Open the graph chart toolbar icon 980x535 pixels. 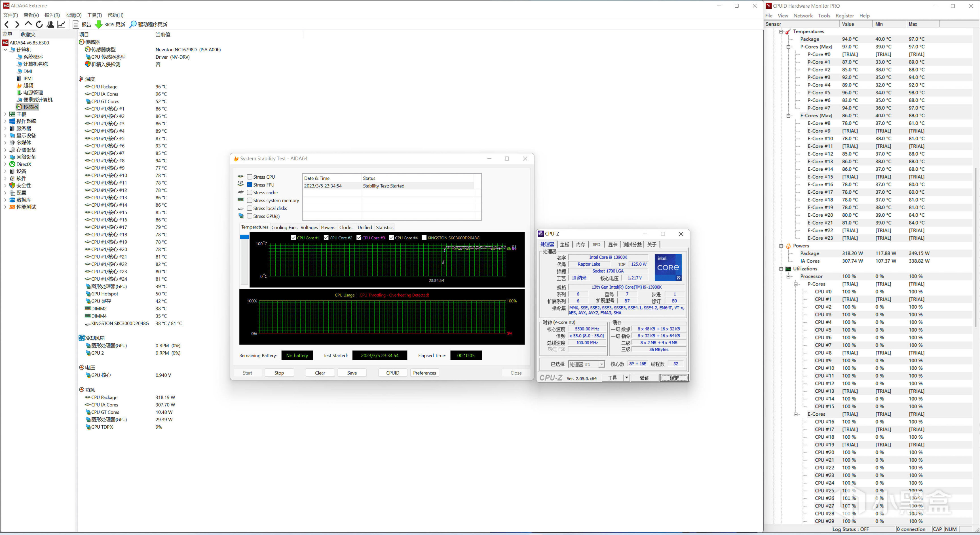click(61, 24)
